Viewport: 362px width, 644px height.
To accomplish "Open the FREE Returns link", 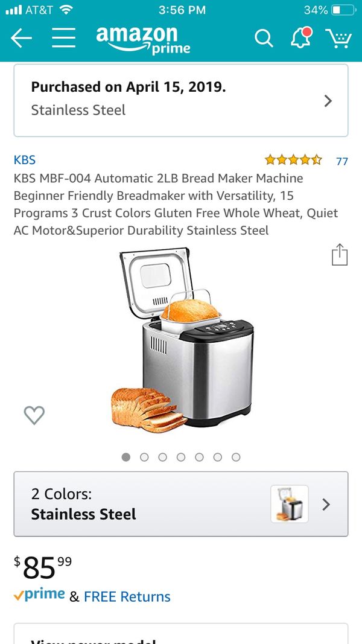I will [127, 596].
